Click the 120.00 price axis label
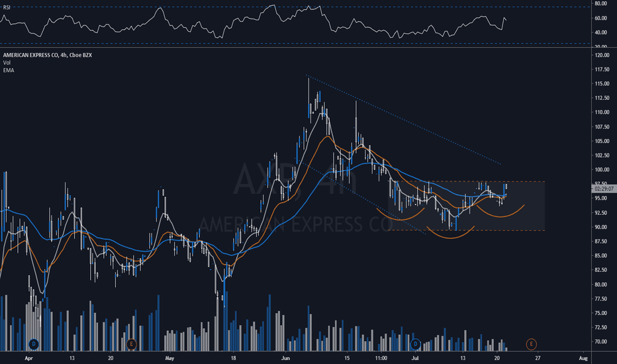Image resolution: width=617 pixels, height=364 pixels. click(x=602, y=55)
